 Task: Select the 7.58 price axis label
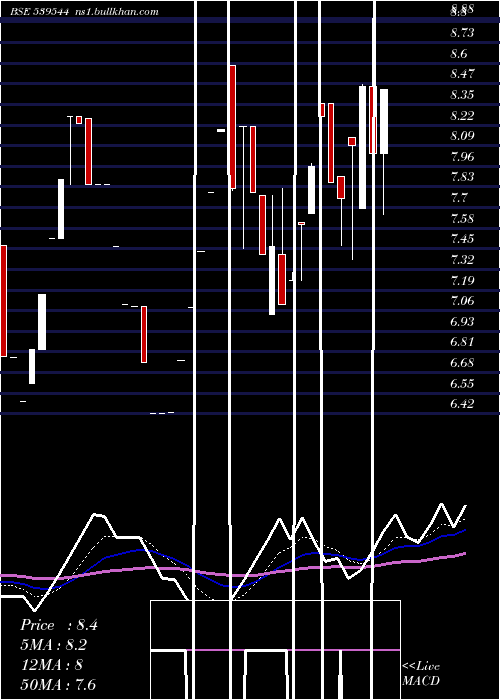click(x=462, y=219)
